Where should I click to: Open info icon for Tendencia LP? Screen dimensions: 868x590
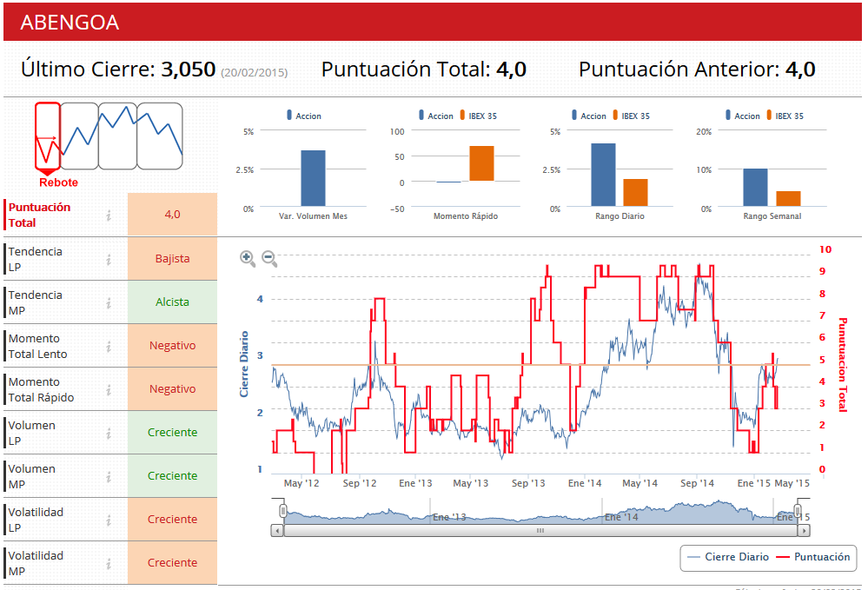tap(109, 259)
